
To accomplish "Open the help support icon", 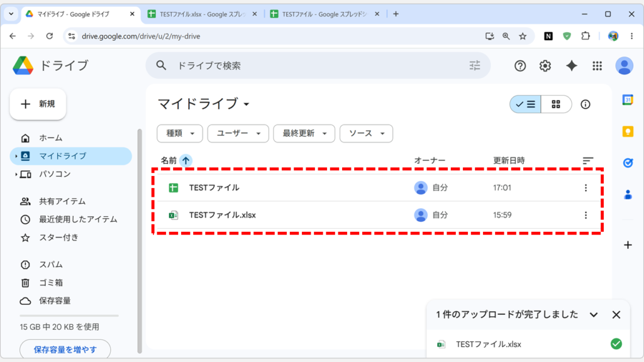I will tap(520, 65).
